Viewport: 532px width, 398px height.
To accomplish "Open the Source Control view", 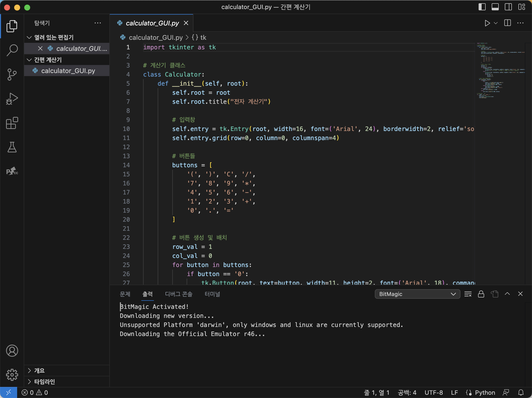I will tap(12, 75).
